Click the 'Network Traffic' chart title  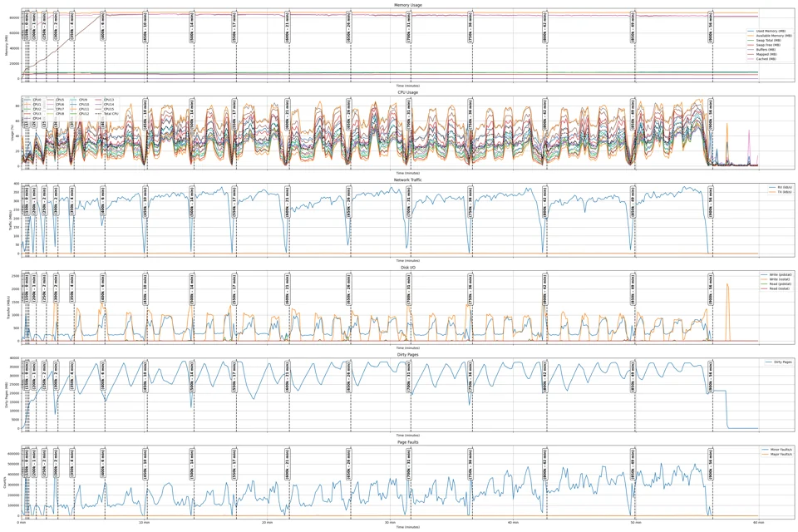click(407, 180)
